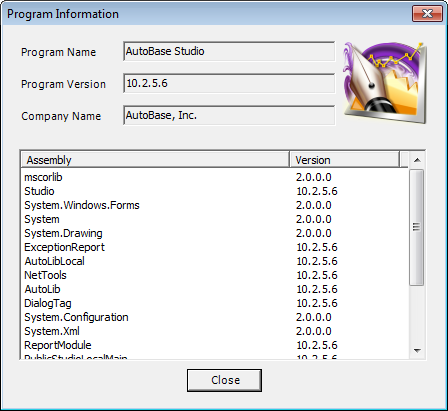The image size is (448, 411).
Task: Click version 2.0.0.0 of System.Xml
Action: pos(314,331)
